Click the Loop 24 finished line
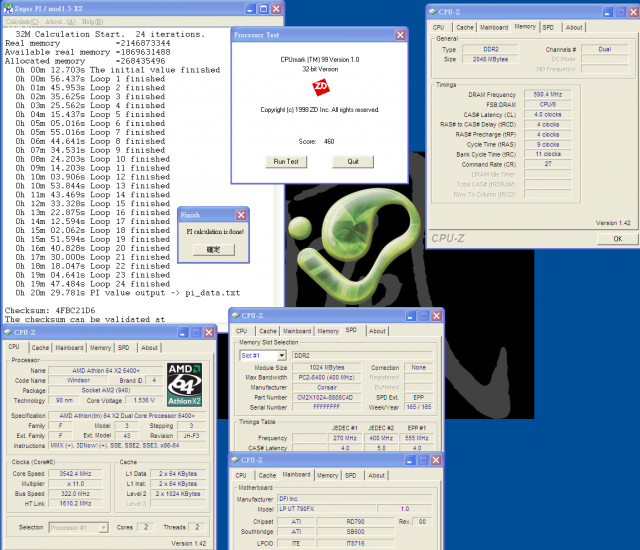 [93, 284]
